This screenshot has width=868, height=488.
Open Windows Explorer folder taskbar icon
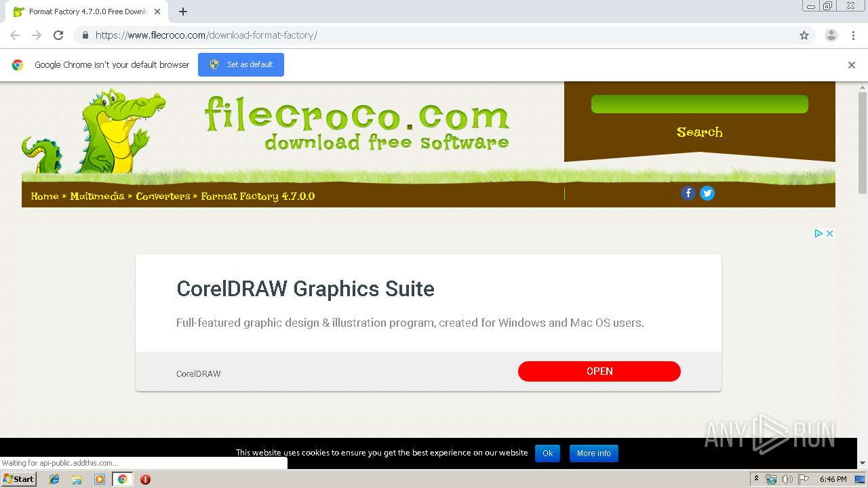tap(77, 479)
